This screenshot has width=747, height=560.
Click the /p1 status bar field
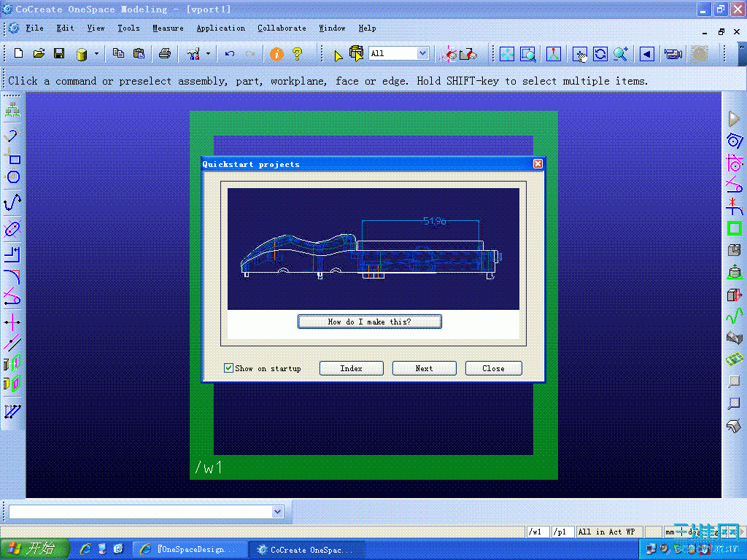(562, 532)
